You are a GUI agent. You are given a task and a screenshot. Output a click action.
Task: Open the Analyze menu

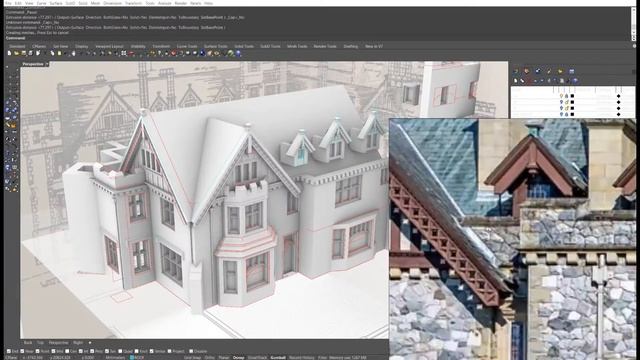coord(164,3)
